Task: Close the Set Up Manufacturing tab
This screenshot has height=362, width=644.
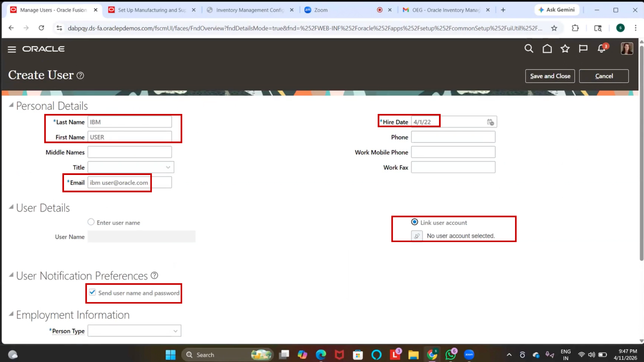Action: (x=194, y=10)
